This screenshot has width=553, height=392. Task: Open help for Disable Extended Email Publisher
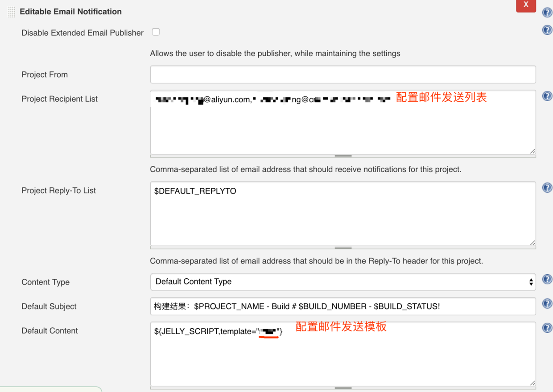click(x=547, y=30)
